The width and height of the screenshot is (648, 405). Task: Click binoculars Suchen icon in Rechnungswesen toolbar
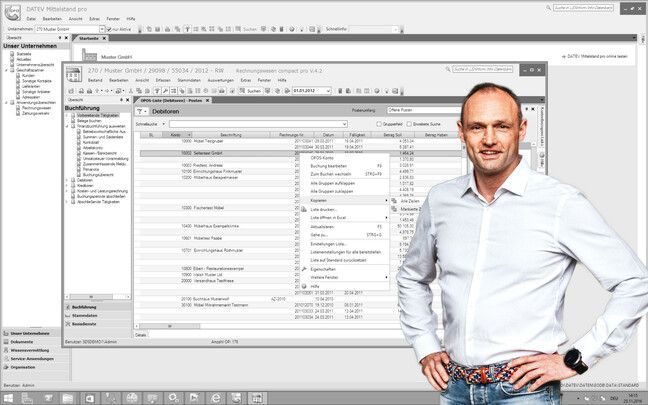243,91
